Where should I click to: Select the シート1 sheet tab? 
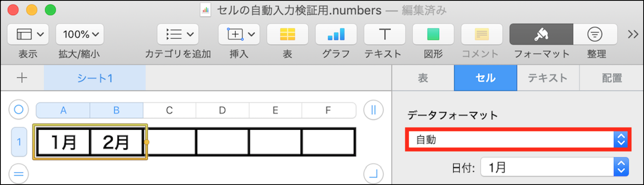tap(95, 78)
